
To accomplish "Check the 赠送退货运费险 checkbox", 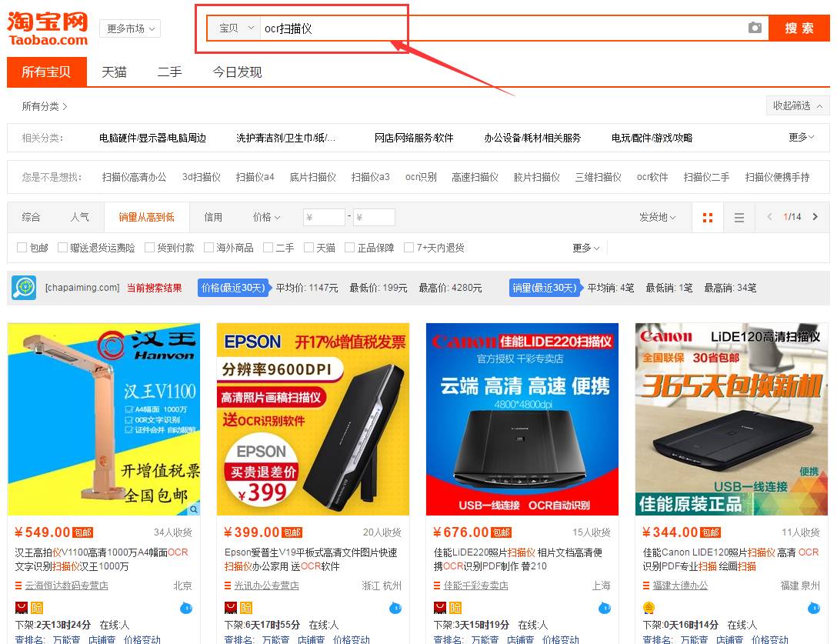I will pos(62,248).
